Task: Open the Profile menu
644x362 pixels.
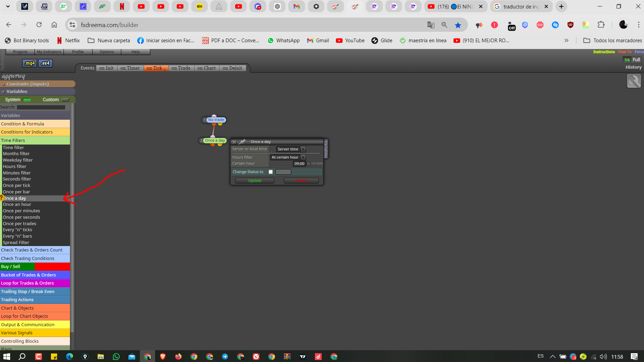Action: point(78,52)
